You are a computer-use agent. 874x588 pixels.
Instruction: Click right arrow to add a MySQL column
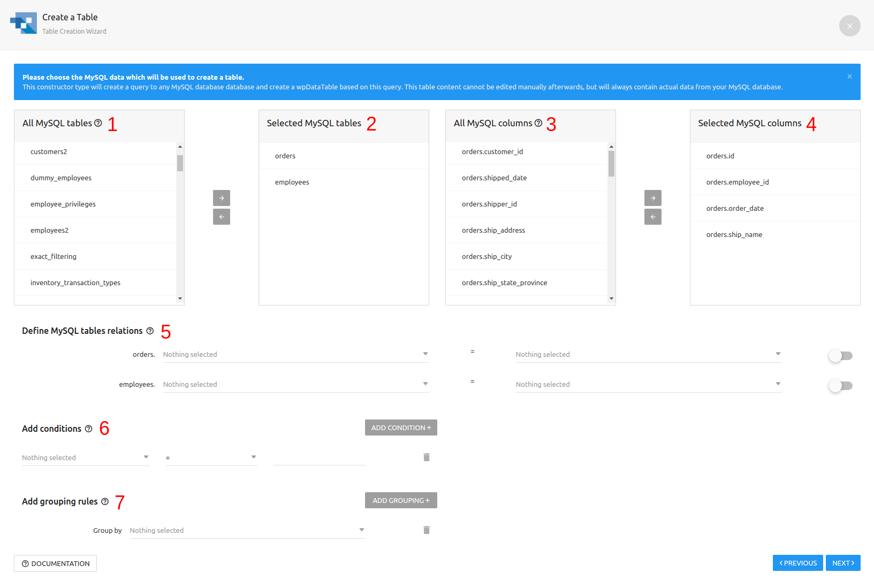652,198
